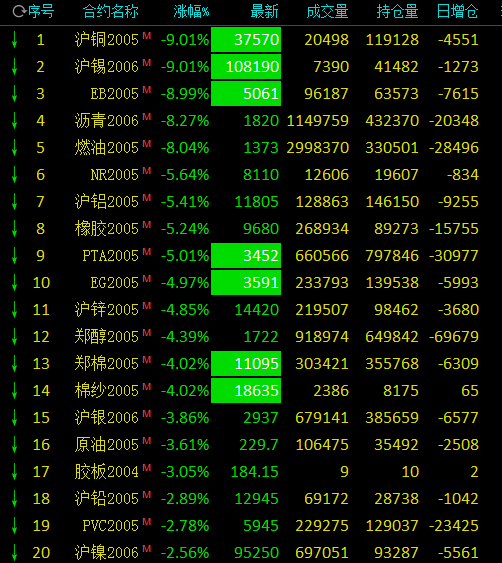Sort by 最新 column header
Image resolution: width=502 pixels, height=563 pixels.
click(x=264, y=11)
